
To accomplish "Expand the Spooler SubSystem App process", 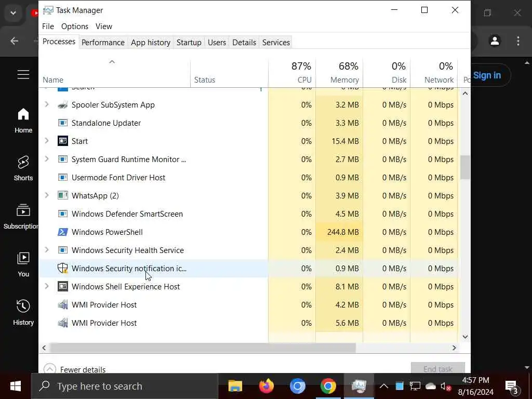I will coord(47,104).
